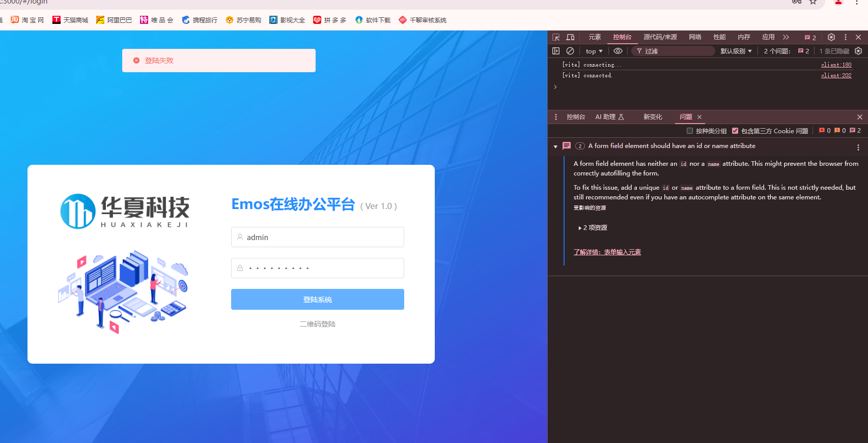Open the browser profile avatar icon

coord(838,2)
